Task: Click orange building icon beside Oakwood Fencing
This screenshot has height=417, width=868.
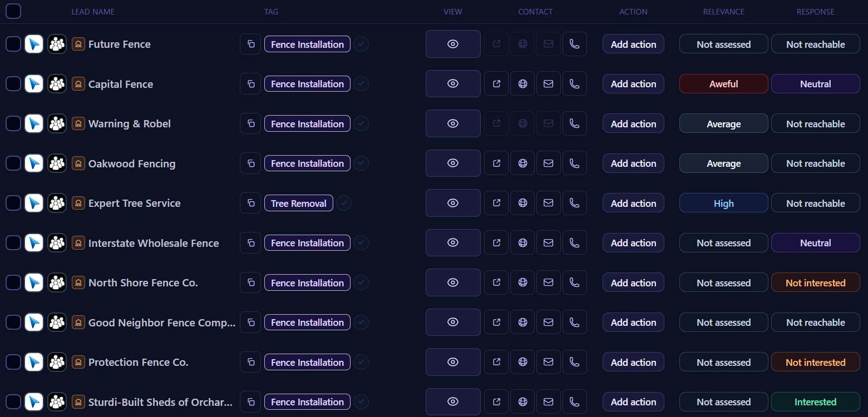Action: [x=78, y=163]
